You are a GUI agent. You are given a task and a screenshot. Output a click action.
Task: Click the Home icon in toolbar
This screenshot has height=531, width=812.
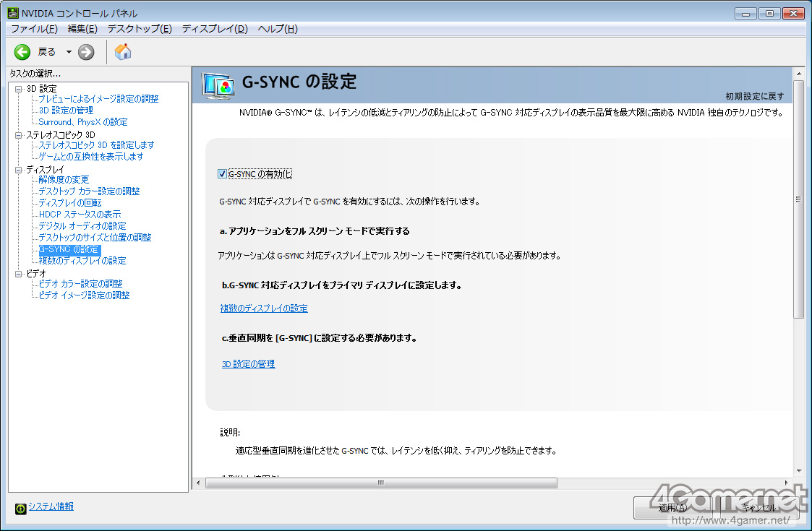coord(123,51)
